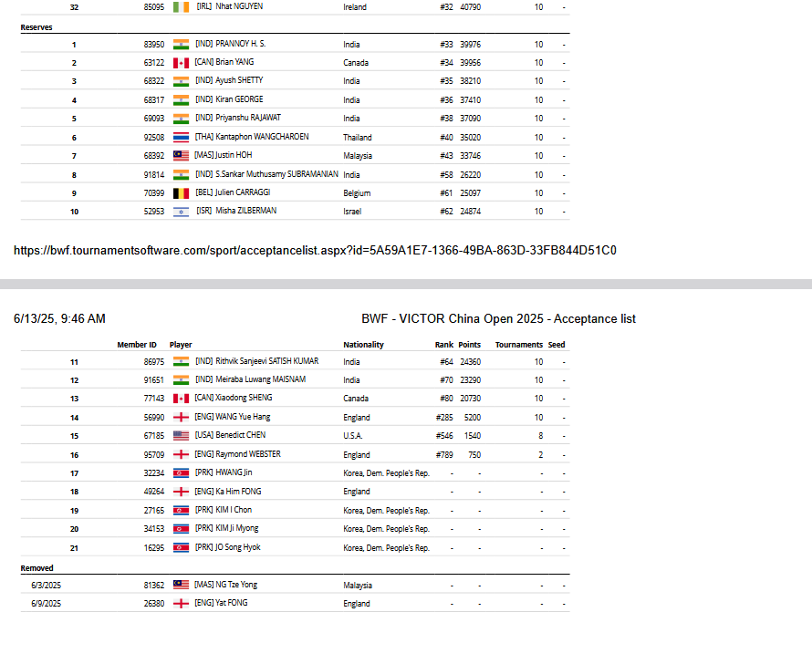Screen dimensions: 812x664
Task: Click the North Korea flag beside KIM Ji Myong
Action: coord(181,529)
